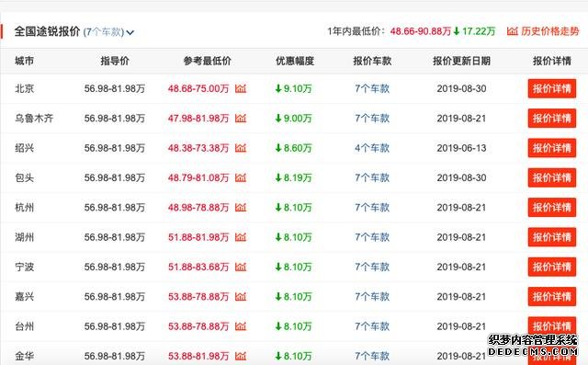Open price trend chart icon for 杭州

241,207
